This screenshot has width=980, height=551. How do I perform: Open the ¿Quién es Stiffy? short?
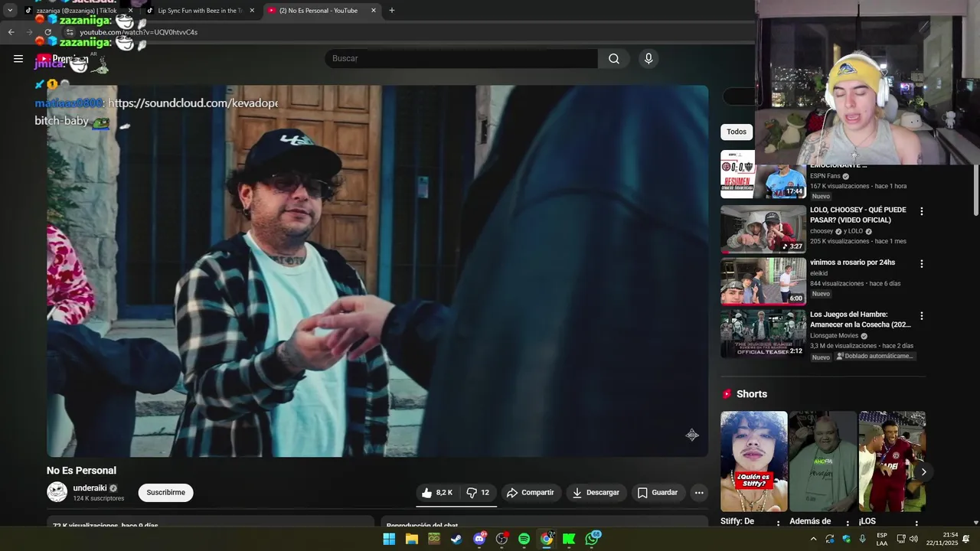[x=754, y=461]
